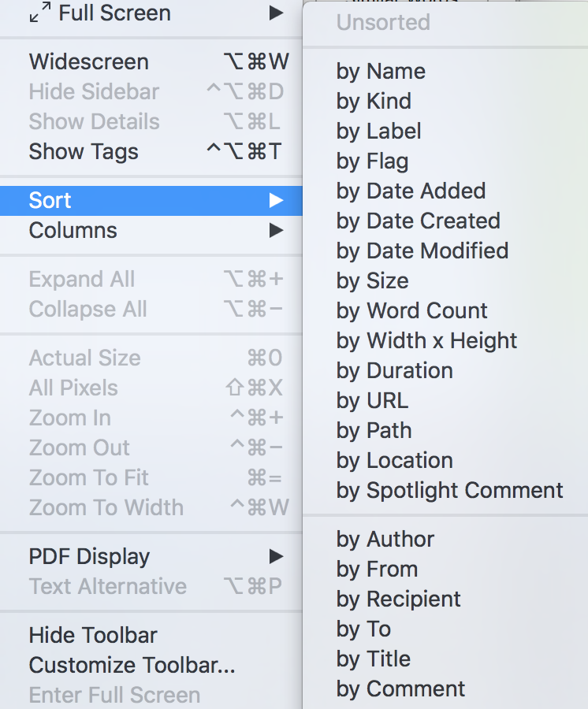This screenshot has width=588, height=709.
Task: Sort items by Name
Action: [445, 72]
